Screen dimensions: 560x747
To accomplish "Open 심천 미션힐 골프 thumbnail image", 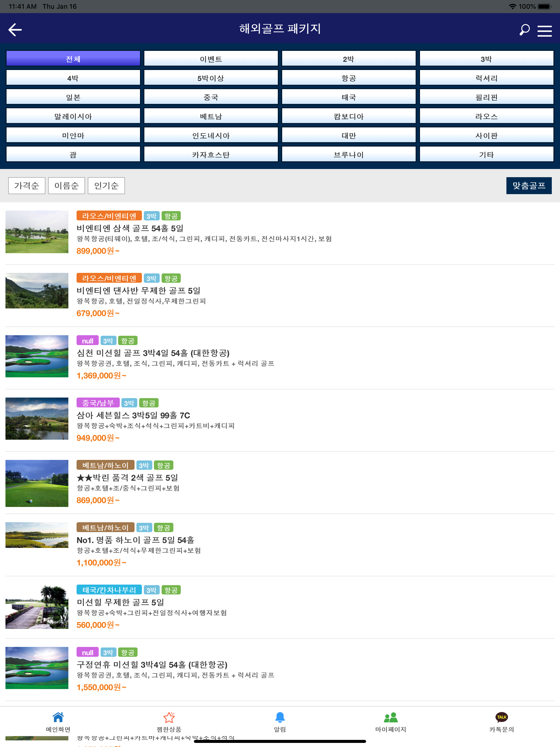I will click(x=37, y=356).
